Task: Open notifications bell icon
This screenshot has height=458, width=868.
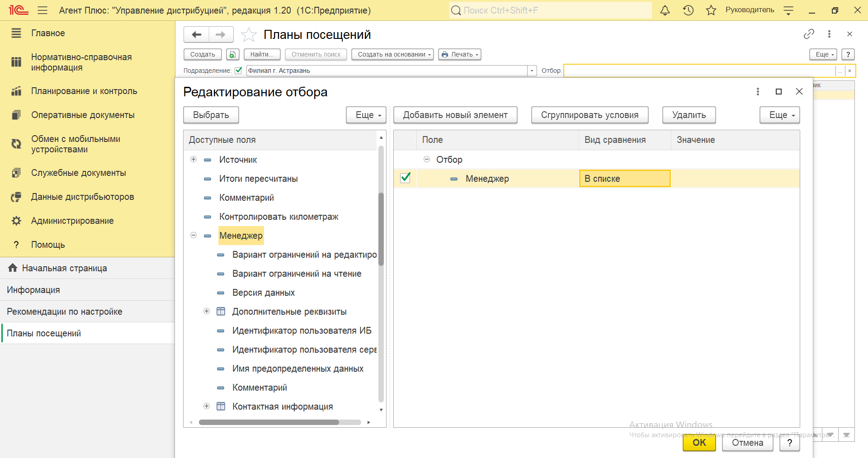Action: coord(665,10)
